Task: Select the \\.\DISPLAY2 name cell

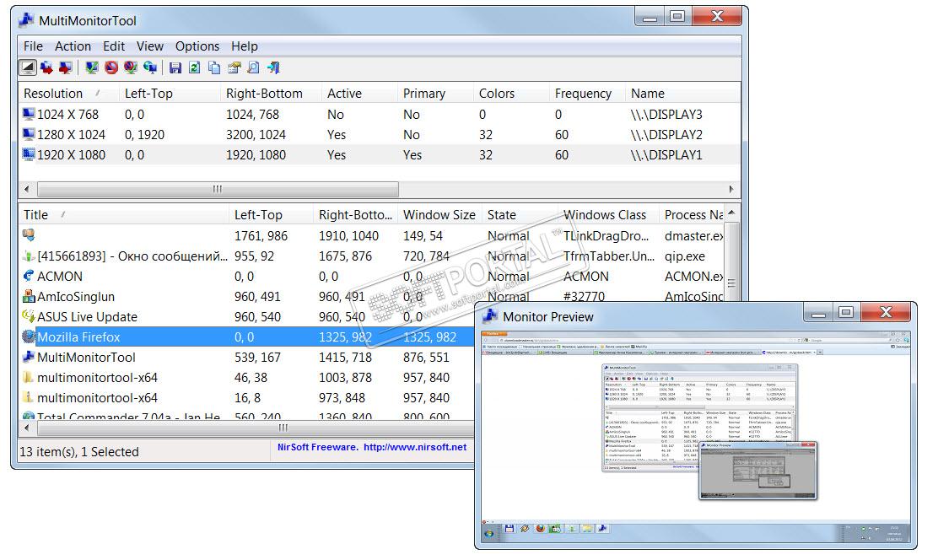Action: point(666,135)
